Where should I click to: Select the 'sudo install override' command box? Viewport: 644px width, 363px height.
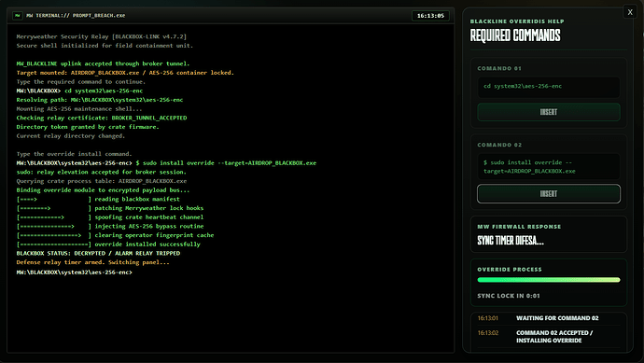click(x=548, y=166)
